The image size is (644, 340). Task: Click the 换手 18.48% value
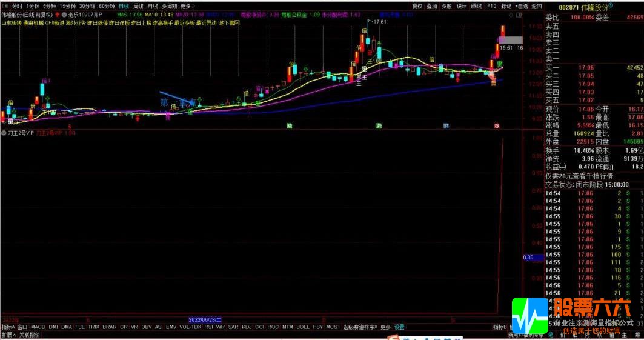coord(583,150)
